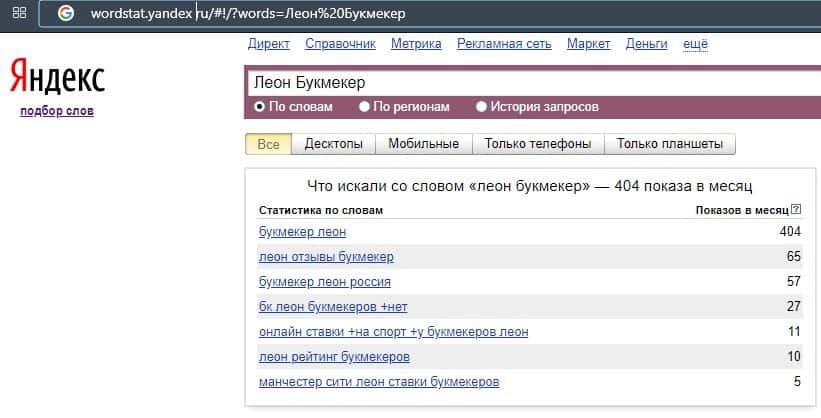Click the tab grid icon beside address bar
The height and width of the screenshot is (418, 821).
[19, 13]
